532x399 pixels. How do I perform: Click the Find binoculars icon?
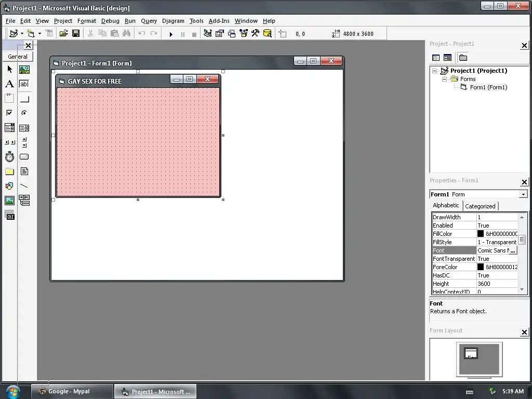pos(126,34)
